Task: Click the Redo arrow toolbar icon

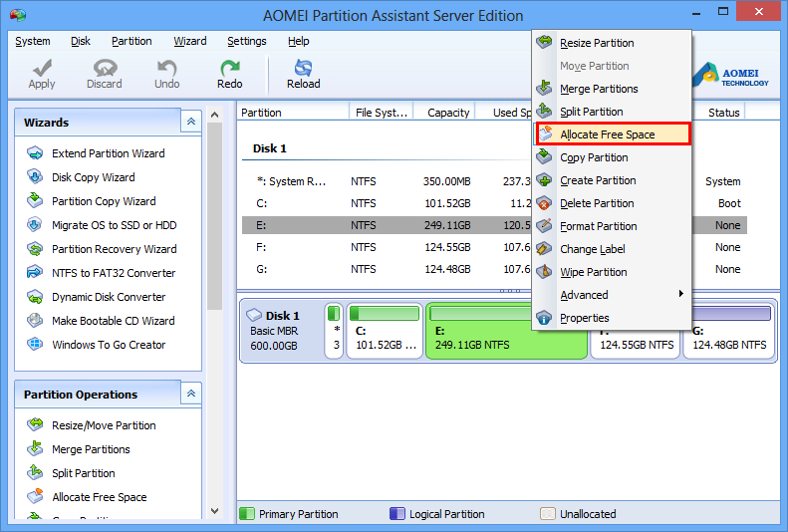Action: [230, 68]
